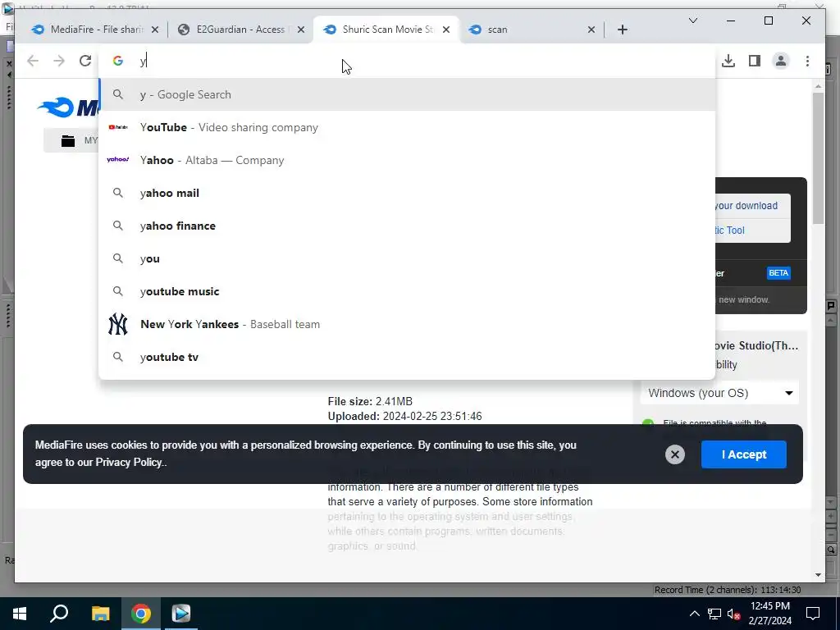Viewport: 840px width, 630px height.
Task: Go forward using the browser forward arrow
Action: 59,61
